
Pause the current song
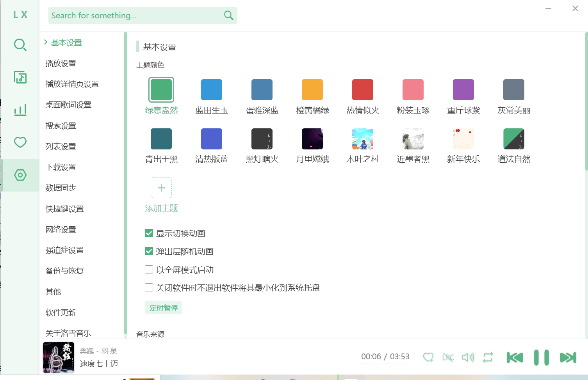click(x=541, y=357)
